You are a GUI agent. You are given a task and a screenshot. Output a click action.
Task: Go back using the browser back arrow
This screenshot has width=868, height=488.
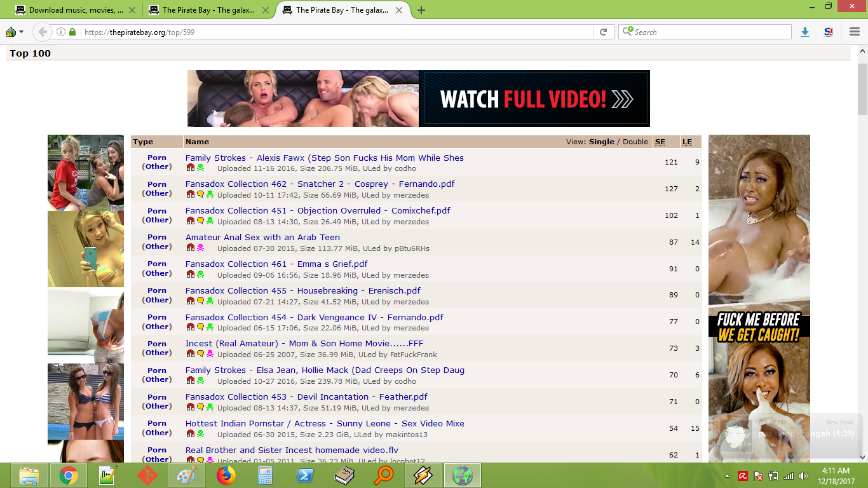[x=42, y=32]
